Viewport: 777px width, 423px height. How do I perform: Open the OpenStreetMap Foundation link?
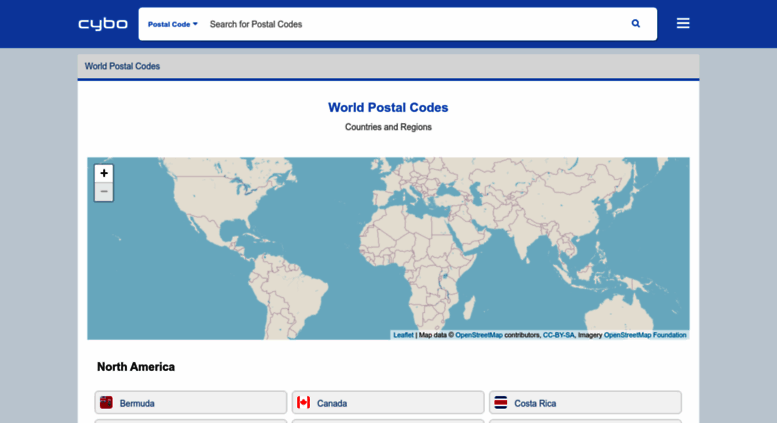tap(645, 335)
